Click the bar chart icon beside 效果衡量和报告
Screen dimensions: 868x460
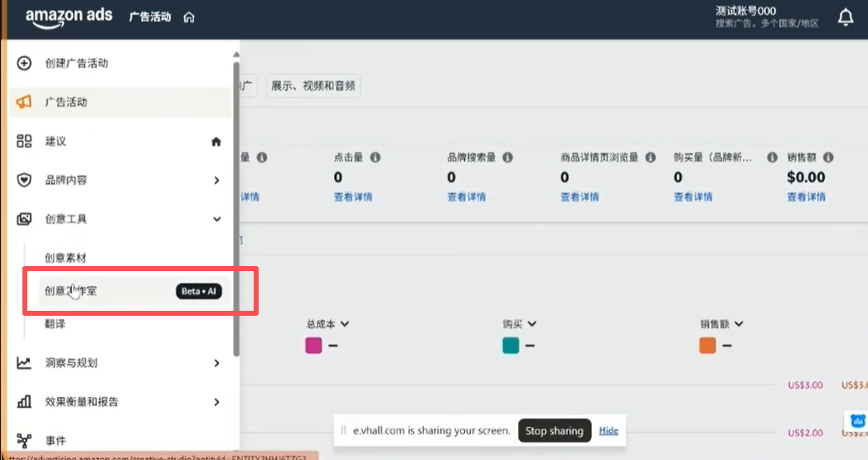pos(24,402)
